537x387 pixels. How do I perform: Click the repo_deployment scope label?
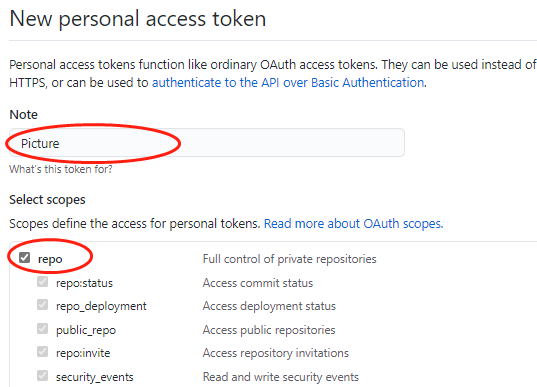coord(101,306)
